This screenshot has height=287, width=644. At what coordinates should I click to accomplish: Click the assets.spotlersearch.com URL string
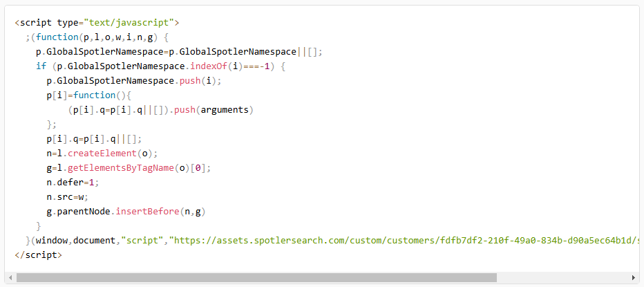tap(406, 241)
